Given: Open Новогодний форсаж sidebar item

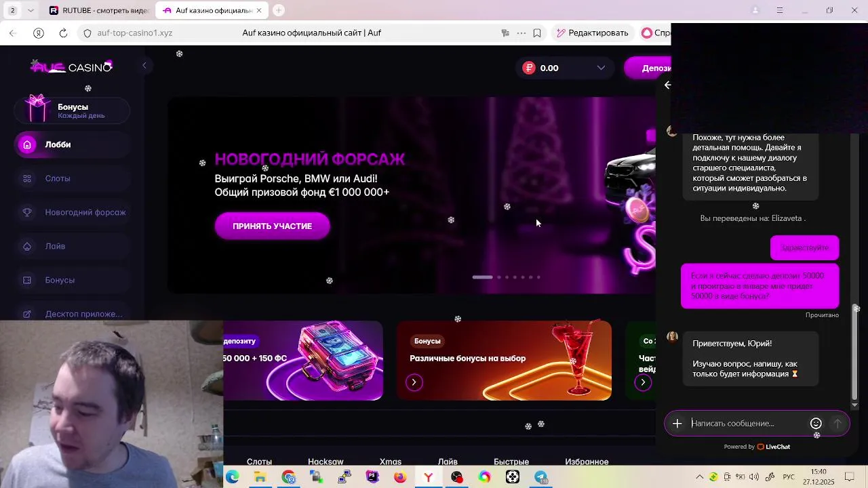Looking at the screenshot, I should [72, 212].
